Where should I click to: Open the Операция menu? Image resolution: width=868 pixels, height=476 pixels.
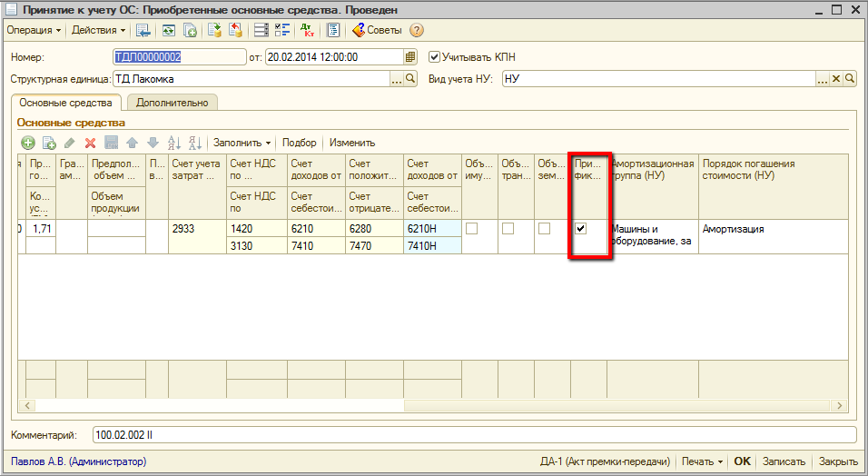[34, 30]
